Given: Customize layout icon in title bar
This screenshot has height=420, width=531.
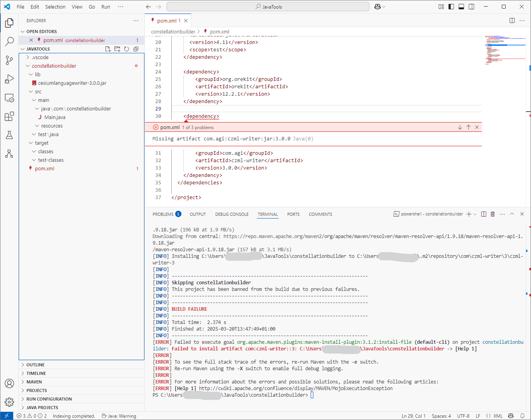Looking at the screenshot, I should 441,7.
